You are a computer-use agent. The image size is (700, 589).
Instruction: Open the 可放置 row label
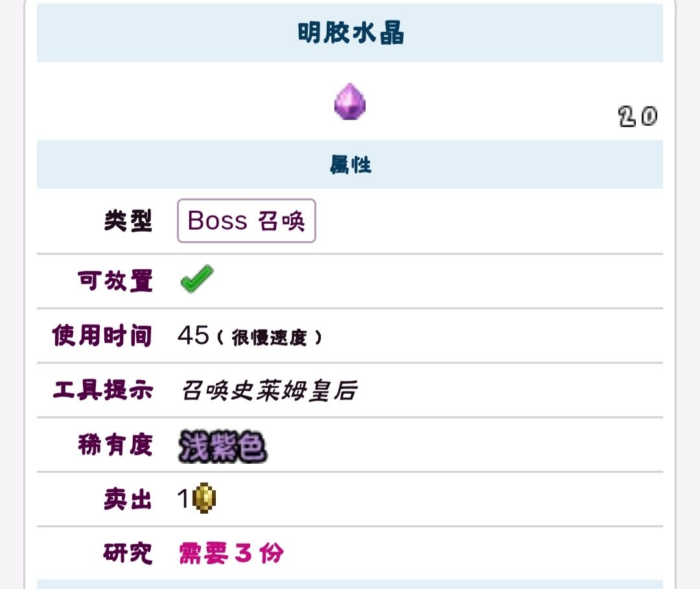click(115, 281)
